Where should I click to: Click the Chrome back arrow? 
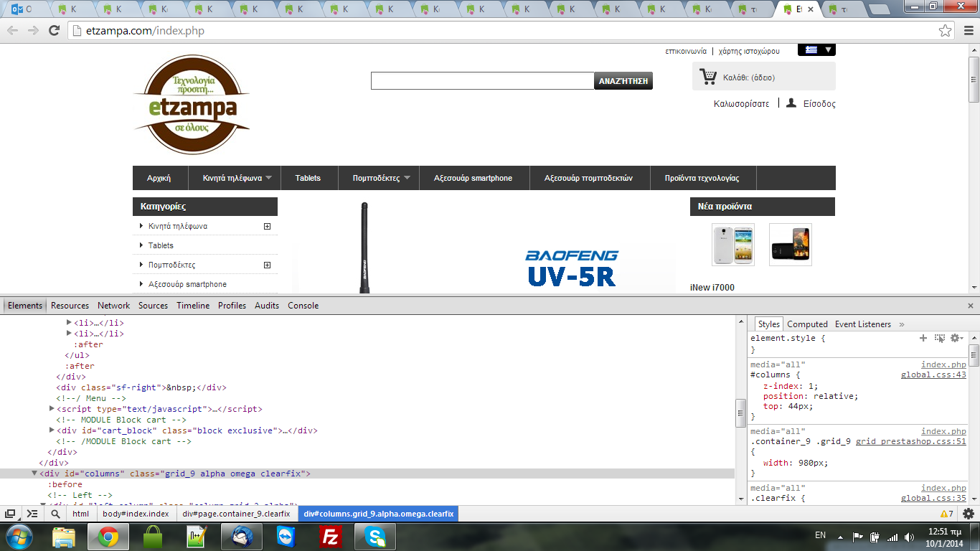coord(12,30)
